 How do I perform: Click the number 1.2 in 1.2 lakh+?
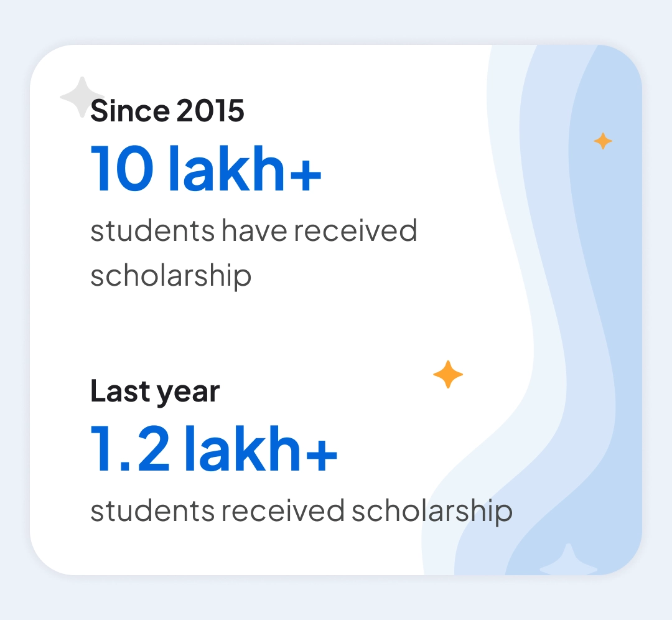(x=130, y=449)
